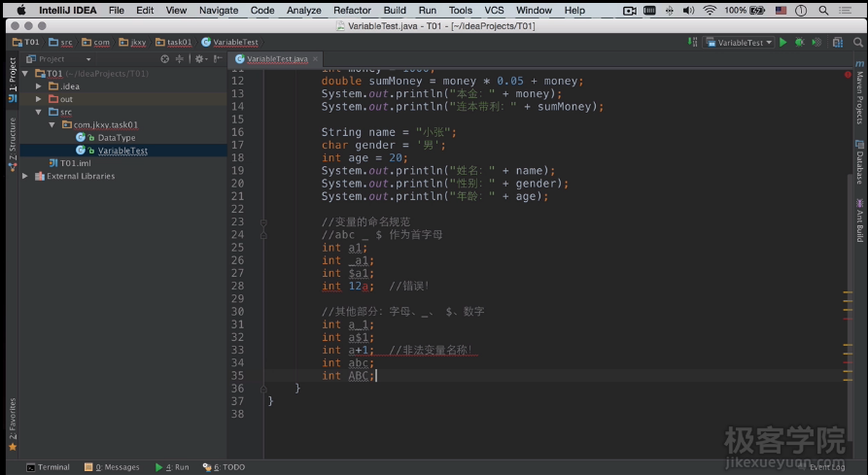Expand the .idea folder
The height and width of the screenshot is (475, 868).
(39, 86)
